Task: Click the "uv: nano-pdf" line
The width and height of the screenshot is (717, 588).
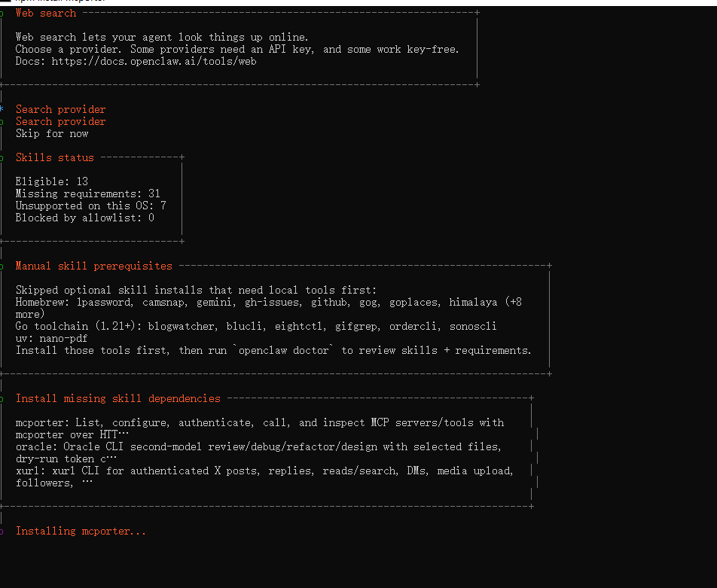Action: click(x=51, y=338)
